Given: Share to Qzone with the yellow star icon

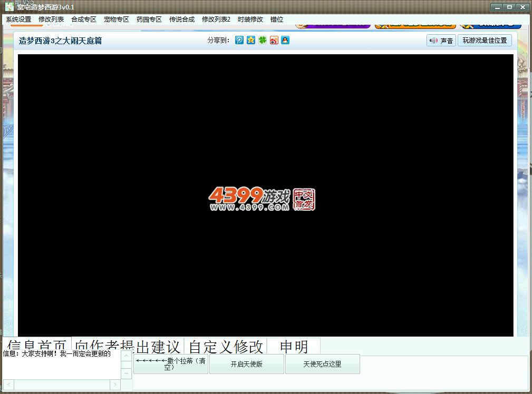Looking at the screenshot, I should tap(251, 41).
